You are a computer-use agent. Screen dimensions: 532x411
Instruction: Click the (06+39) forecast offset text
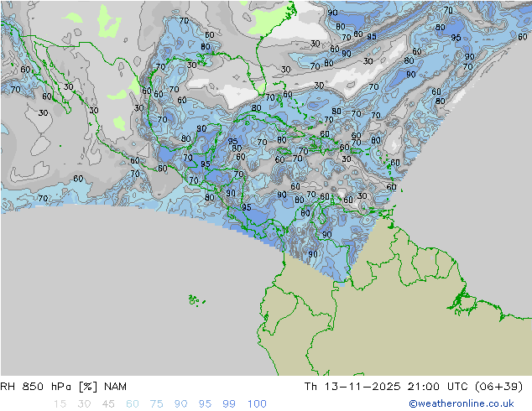[499, 387]
